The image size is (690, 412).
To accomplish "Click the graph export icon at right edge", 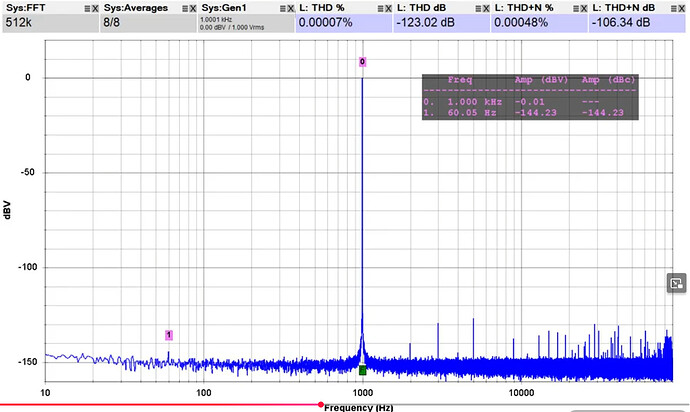I will point(676,283).
